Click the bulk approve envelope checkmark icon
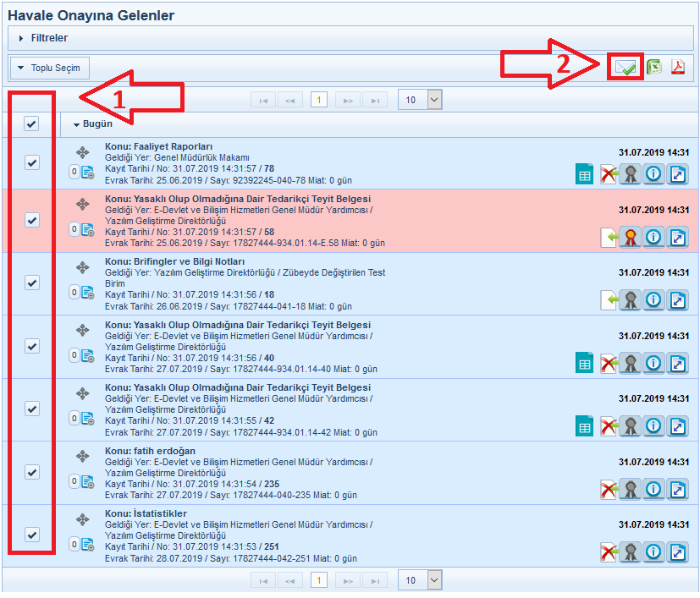 click(625, 68)
